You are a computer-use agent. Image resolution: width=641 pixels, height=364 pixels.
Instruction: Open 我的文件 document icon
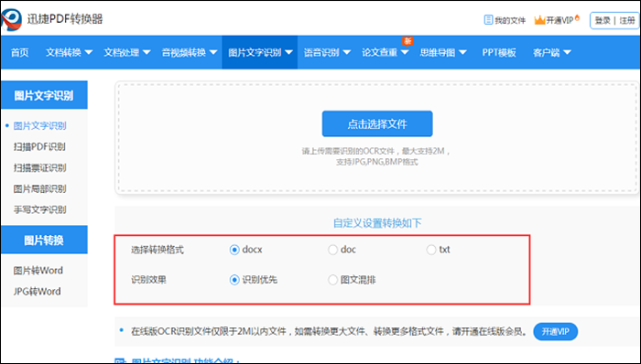[x=488, y=19]
